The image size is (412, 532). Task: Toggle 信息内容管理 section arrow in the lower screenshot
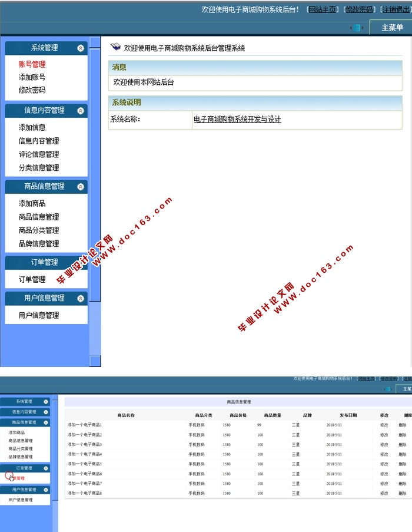[x=46, y=412]
